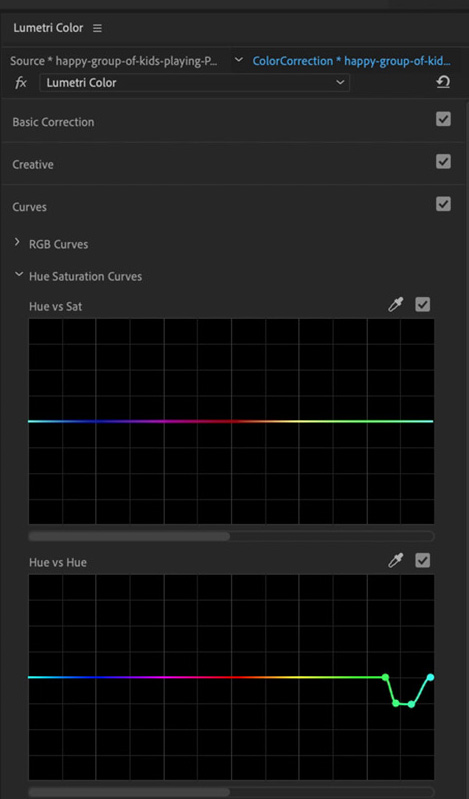Switch to the ColorCorrection clip tab
Screen dimensions: 469x799
pos(351,61)
